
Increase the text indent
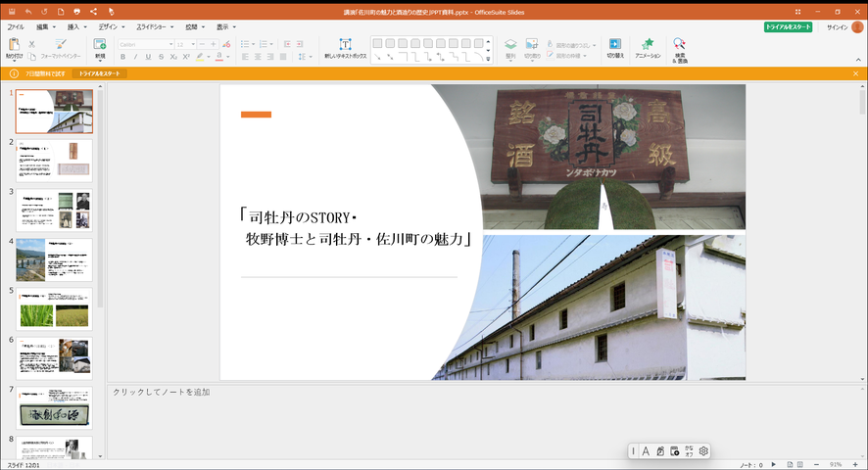(x=300, y=44)
